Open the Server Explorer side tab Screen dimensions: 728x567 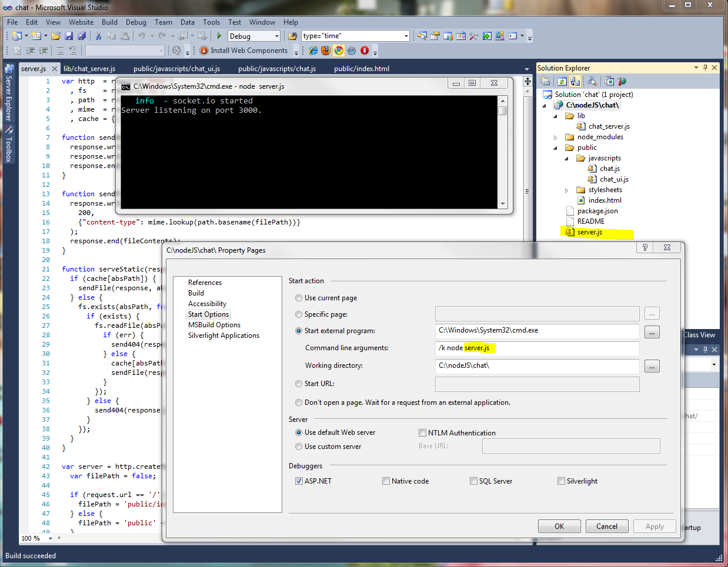9,93
